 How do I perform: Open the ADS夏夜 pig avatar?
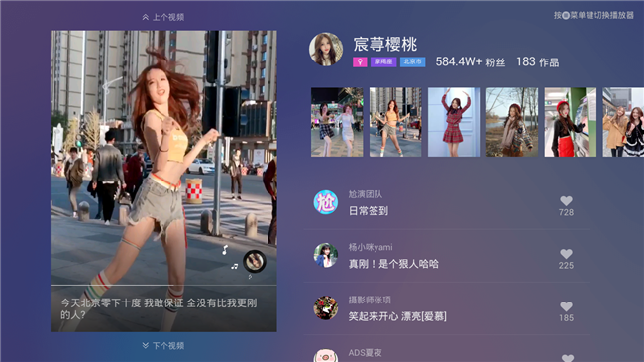tap(326, 356)
